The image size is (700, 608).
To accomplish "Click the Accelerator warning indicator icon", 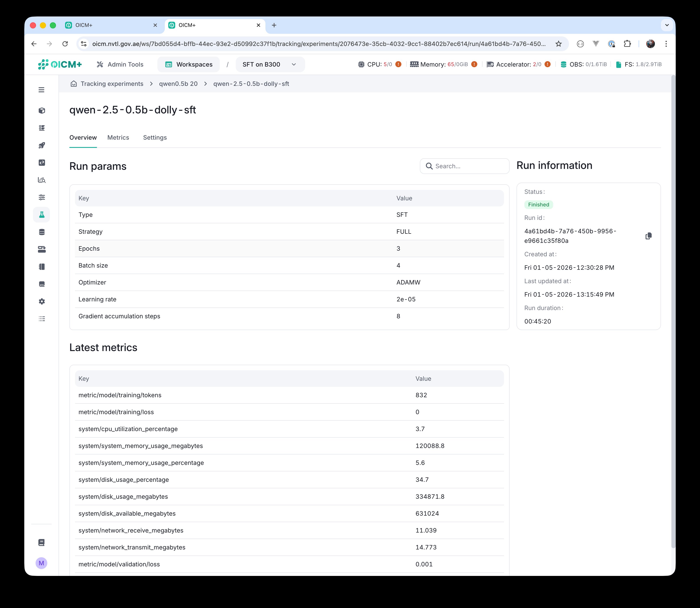I will point(548,64).
